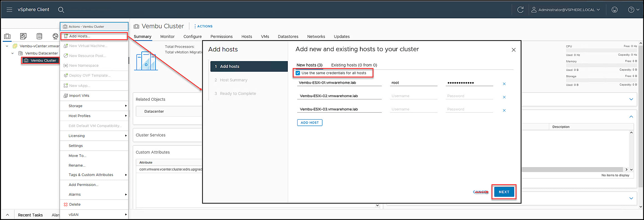
Task: Switch to VMs and Templates inventory view
Action: pos(23,36)
